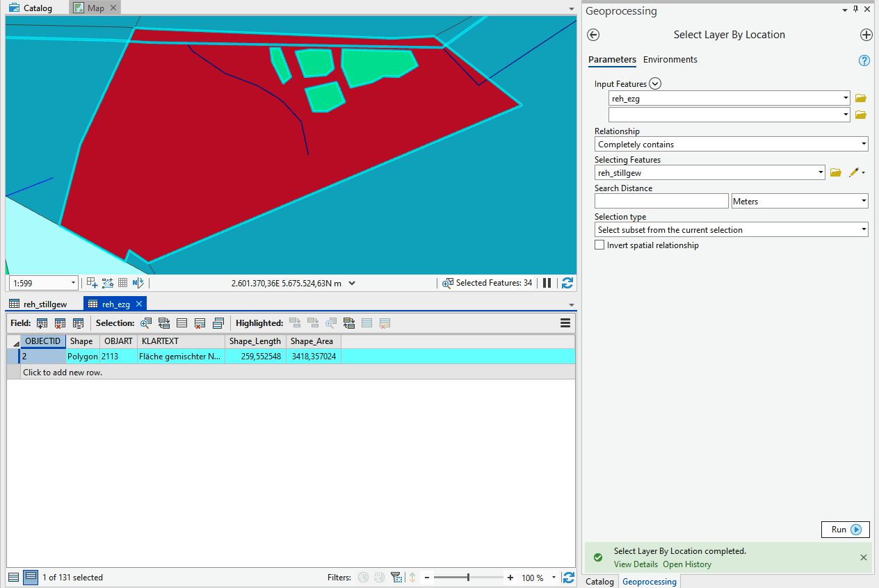Close the reh_ezg table tab
Viewport: 879px width, 588px height.
click(x=138, y=304)
